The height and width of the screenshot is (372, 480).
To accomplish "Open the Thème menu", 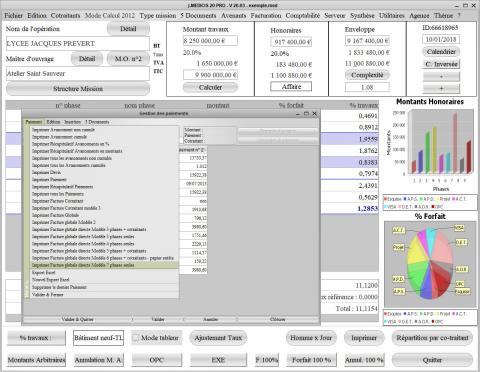I will [x=443, y=16].
